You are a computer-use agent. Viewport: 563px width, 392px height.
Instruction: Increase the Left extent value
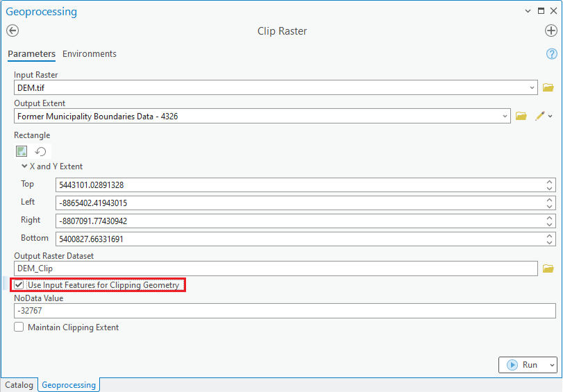[x=549, y=200]
